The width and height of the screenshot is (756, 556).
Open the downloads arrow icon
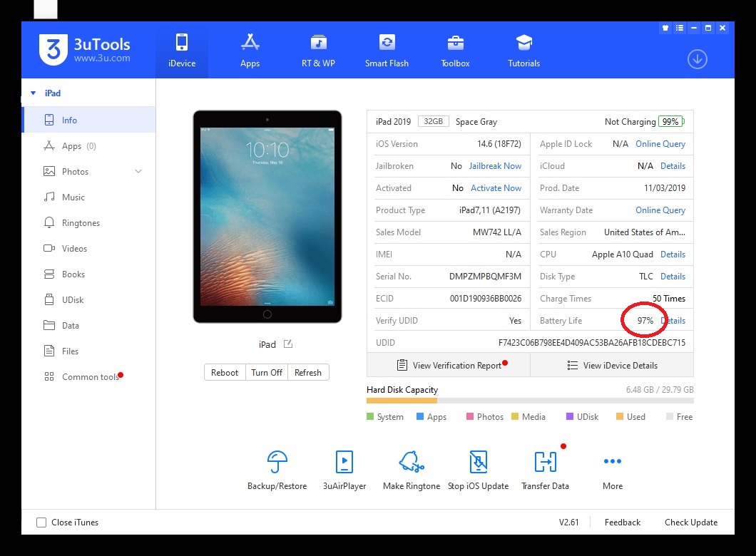click(x=698, y=59)
